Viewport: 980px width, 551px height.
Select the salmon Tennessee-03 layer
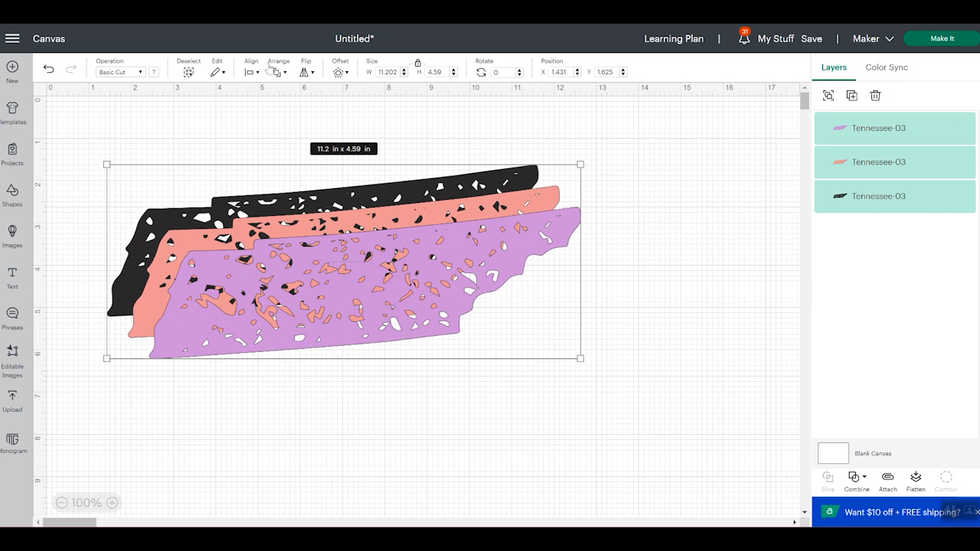(895, 162)
